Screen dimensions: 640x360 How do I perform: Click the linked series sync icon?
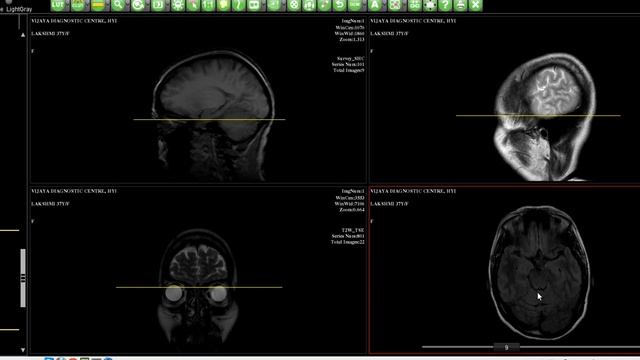tap(415, 5)
